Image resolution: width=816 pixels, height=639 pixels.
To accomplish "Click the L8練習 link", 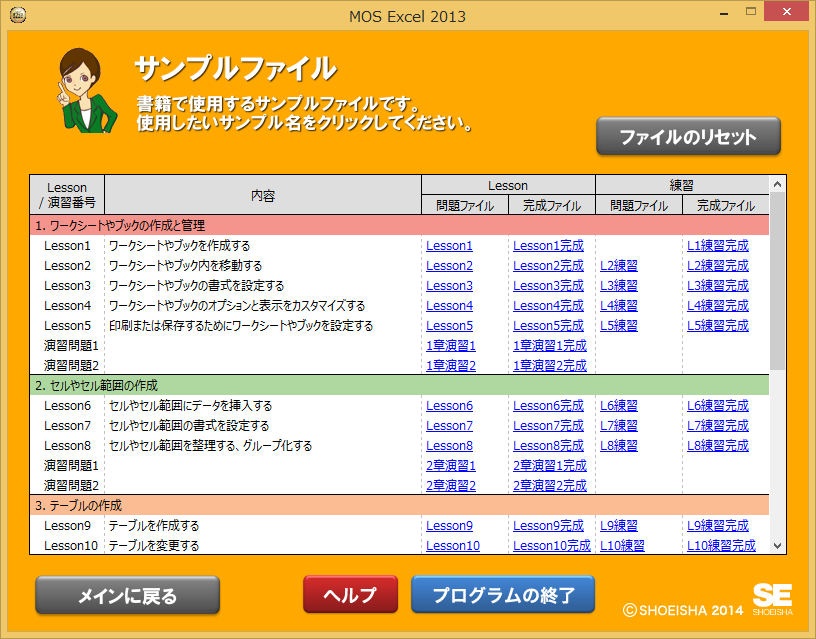I will point(619,446).
